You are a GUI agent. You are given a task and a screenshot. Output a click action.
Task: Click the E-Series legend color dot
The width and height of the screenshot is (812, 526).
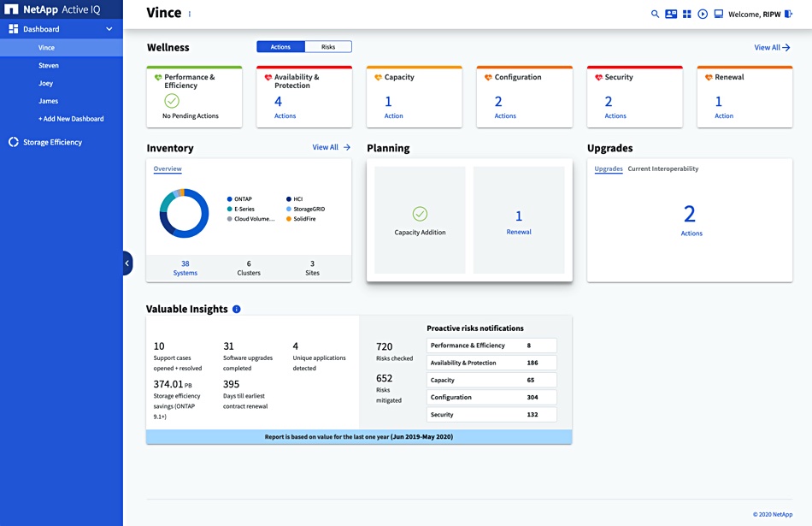pyautogui.click(x=229, y=209)
